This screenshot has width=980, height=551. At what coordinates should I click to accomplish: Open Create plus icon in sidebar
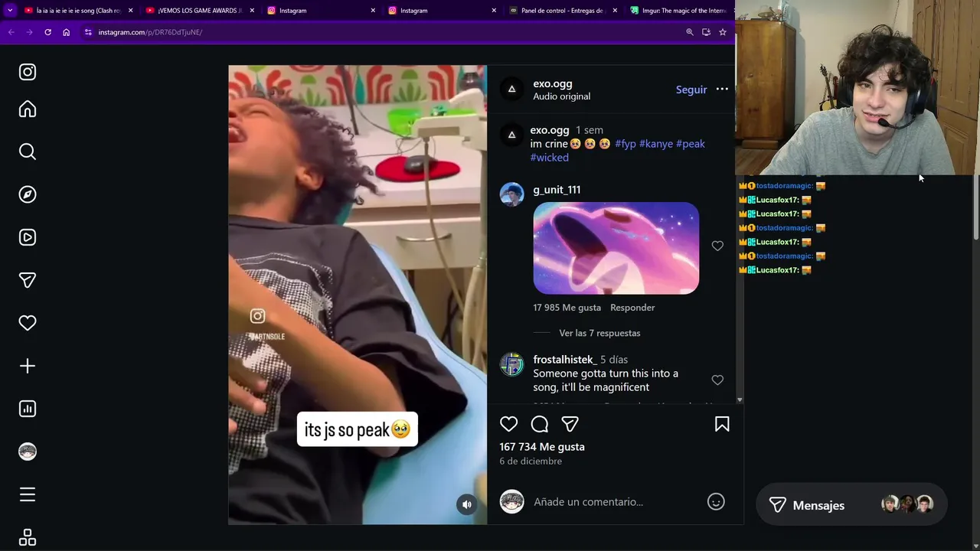28,366
